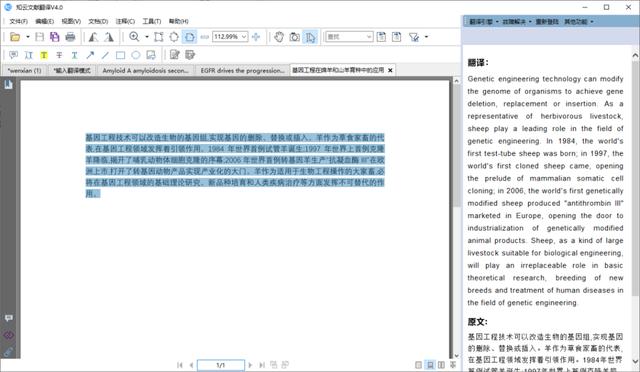This screenshot has width=640, height=372.
Task: Select the hand pan tool
Action: (x=279, y=37)
